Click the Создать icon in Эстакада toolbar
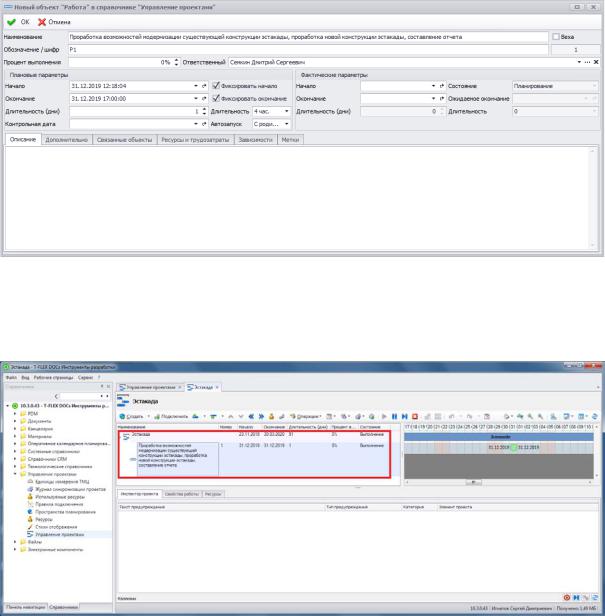Image resolution: width=605 pixels, height=616 pixels. 122,416
